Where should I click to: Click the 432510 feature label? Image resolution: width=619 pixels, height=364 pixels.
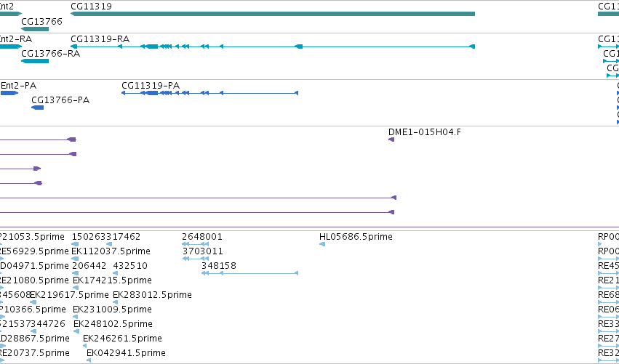pyautogui.click(x=130, y=266)
